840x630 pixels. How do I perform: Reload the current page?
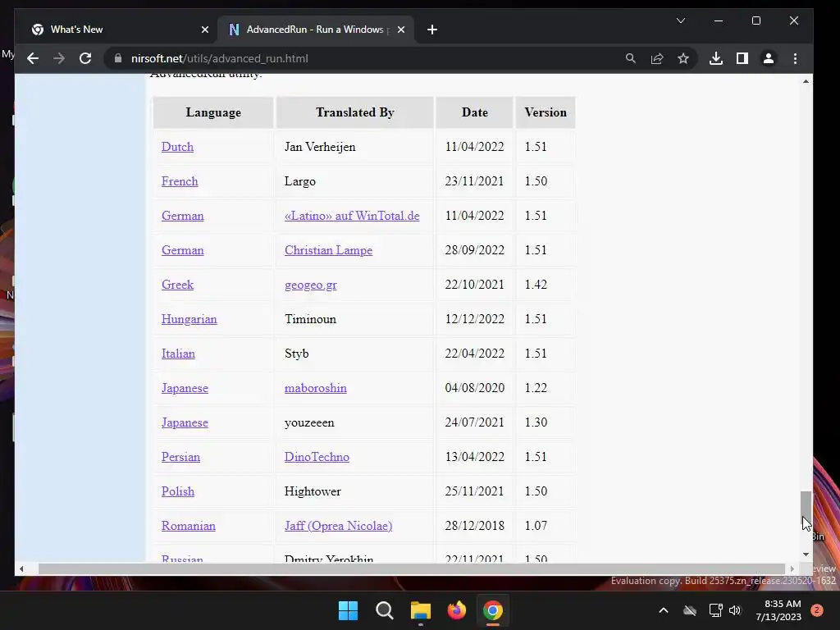tap(85, 58)
